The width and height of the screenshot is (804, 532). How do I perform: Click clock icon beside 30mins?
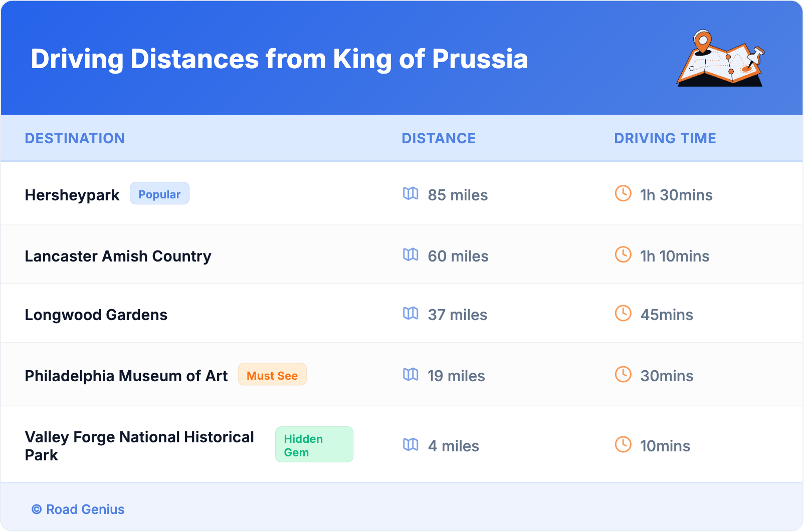point(623,374)
